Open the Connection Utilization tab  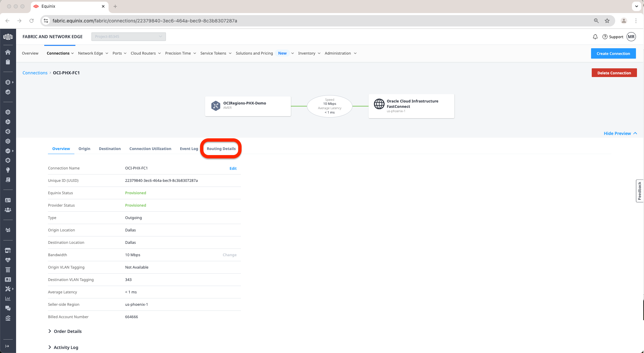pos(150,149)
